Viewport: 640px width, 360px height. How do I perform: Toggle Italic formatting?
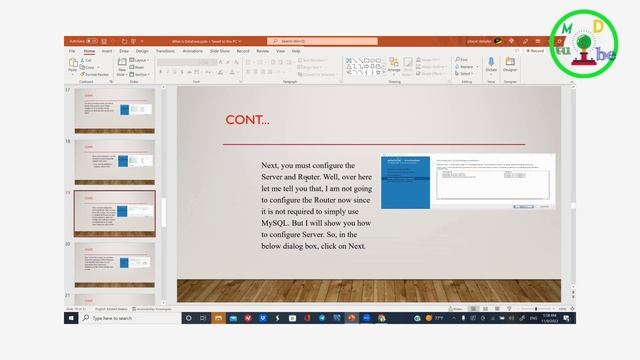point(168,72)
